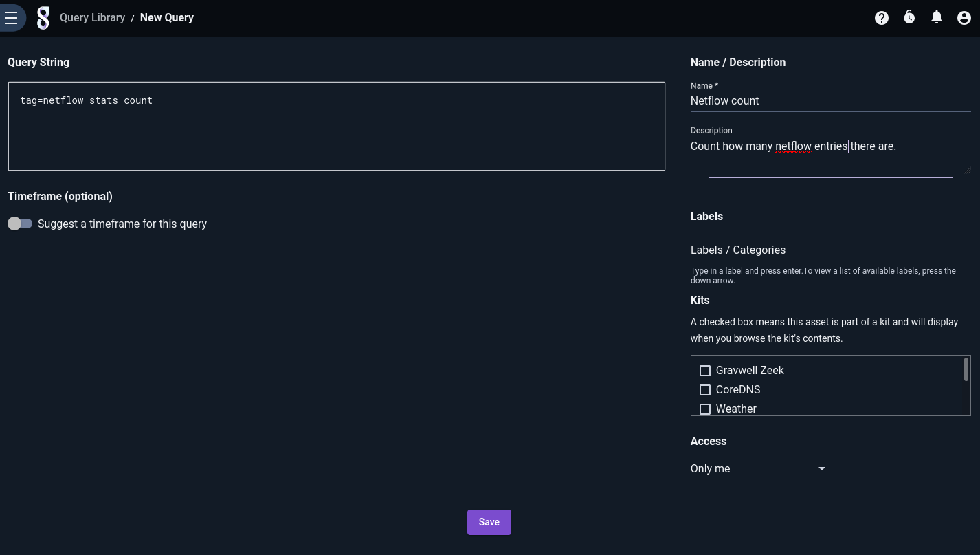980x555 pixels.
Task: Open the query history clock icon
Action: tap(909, 18)
